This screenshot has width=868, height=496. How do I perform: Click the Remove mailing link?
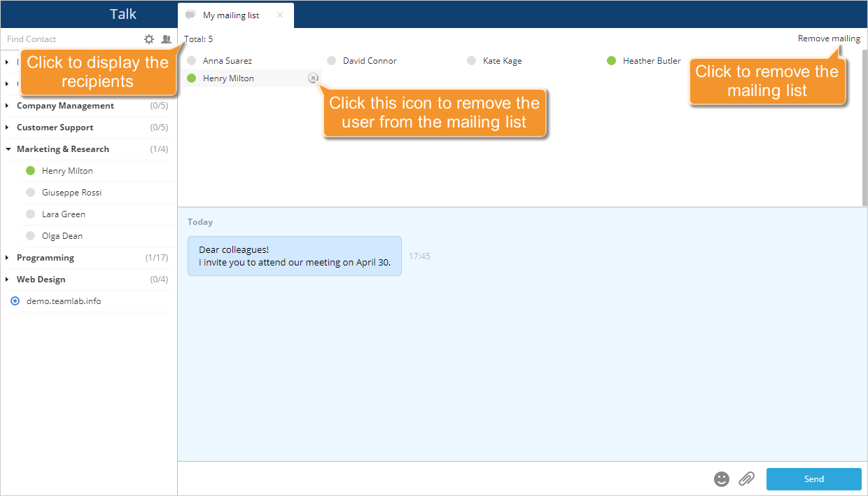point(829,39)
